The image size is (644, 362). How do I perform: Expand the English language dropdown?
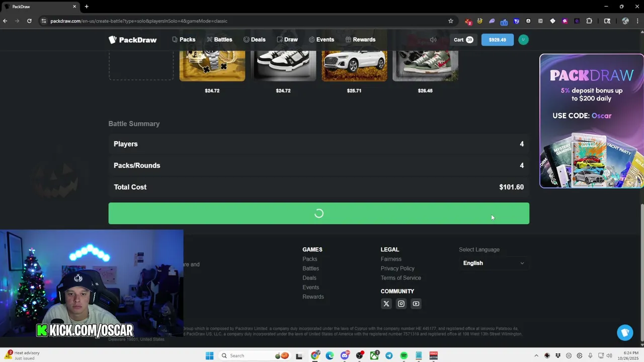tap(493, 263)
